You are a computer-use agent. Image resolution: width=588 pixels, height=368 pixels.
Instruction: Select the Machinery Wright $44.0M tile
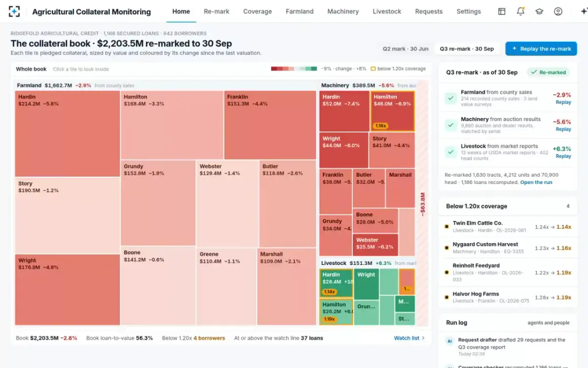point(343,150)
